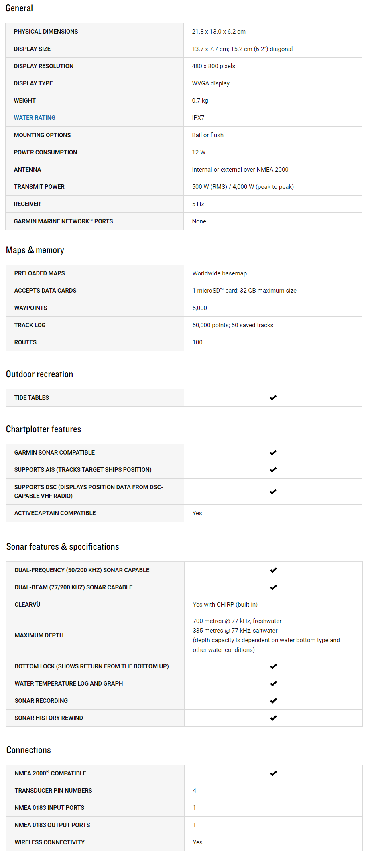Viewport: 368px width, 868px height.
Task: Click the ActiveCaptain Compatible row label
Action: pos(55,513)
